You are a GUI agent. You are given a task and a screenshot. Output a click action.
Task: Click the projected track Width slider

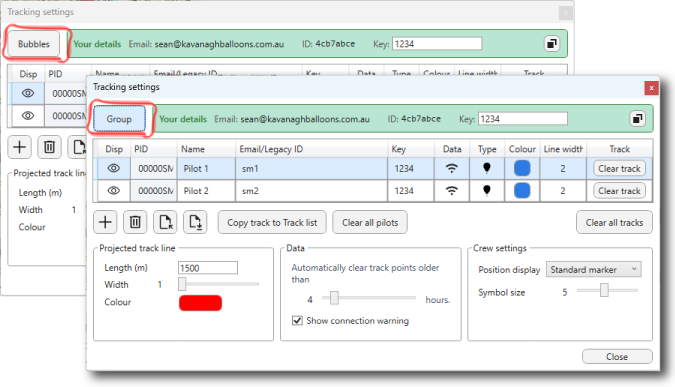219,284
